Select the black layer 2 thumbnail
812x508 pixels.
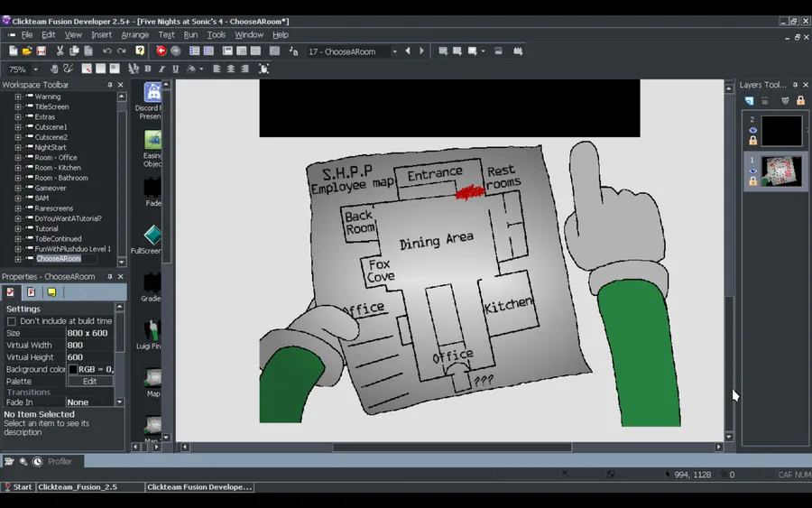781,131
